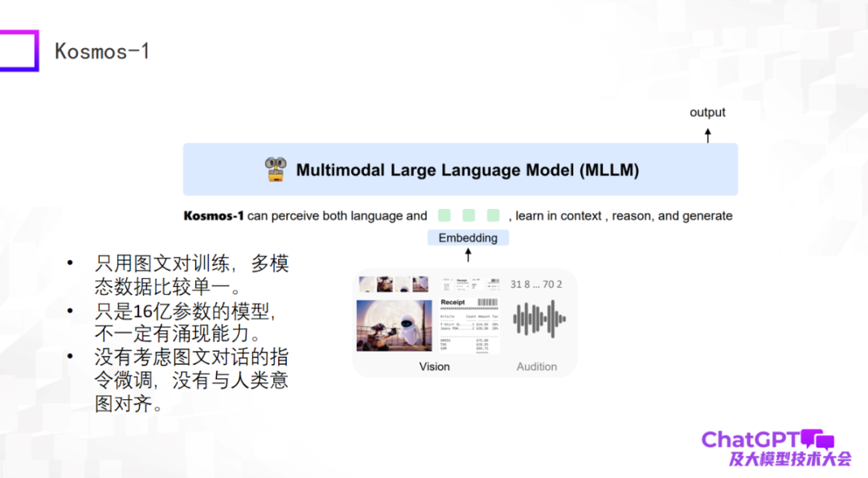Click the '及大模型技术大会' text under the logo
Screen dimensions: 868x478
[790, 460]
